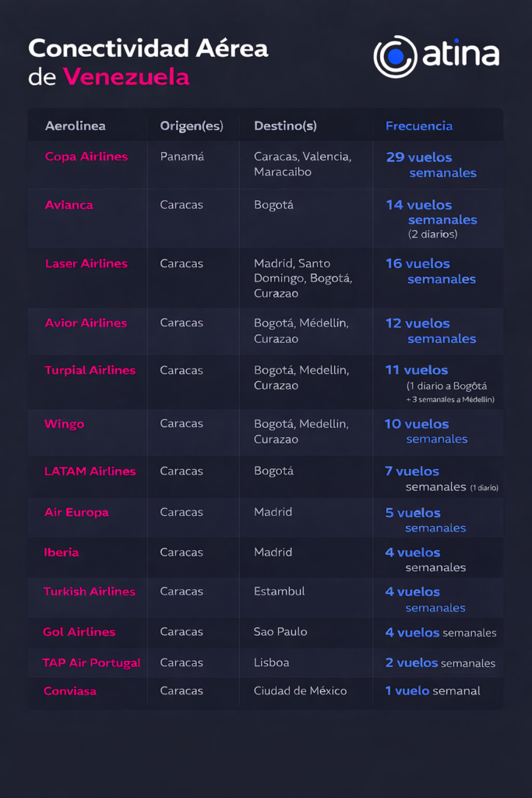
Task: Click the "Conectividad Aérea de Venezuela" title
Action: 148,62
